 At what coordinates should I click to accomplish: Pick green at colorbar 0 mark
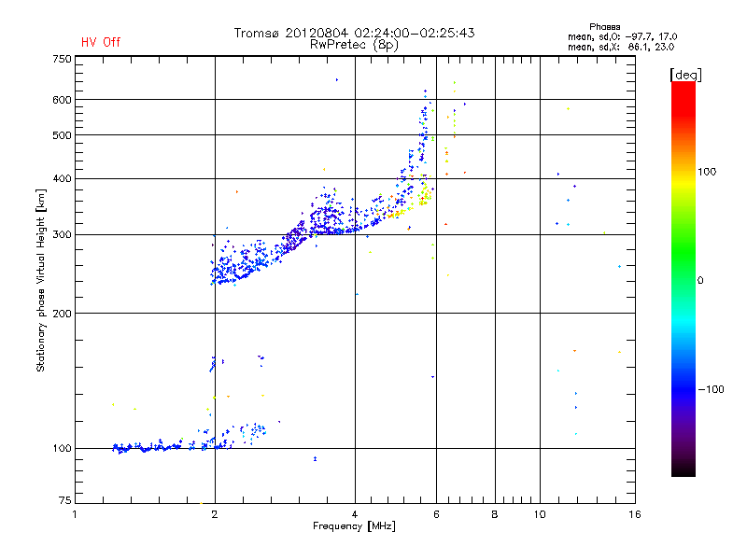683,280
